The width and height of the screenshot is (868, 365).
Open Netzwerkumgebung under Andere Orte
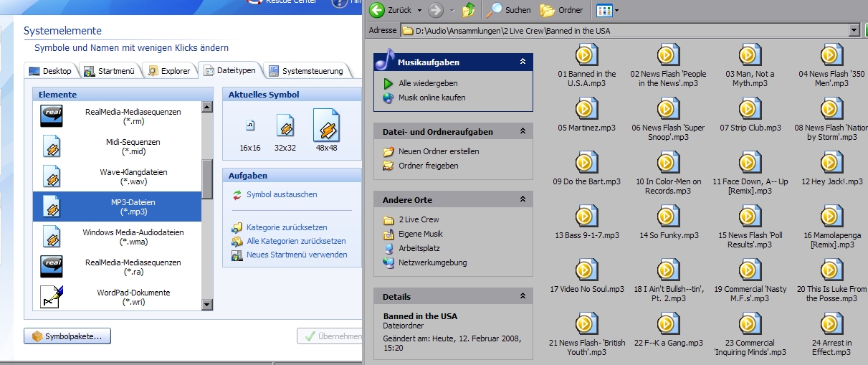click(433, 262)
